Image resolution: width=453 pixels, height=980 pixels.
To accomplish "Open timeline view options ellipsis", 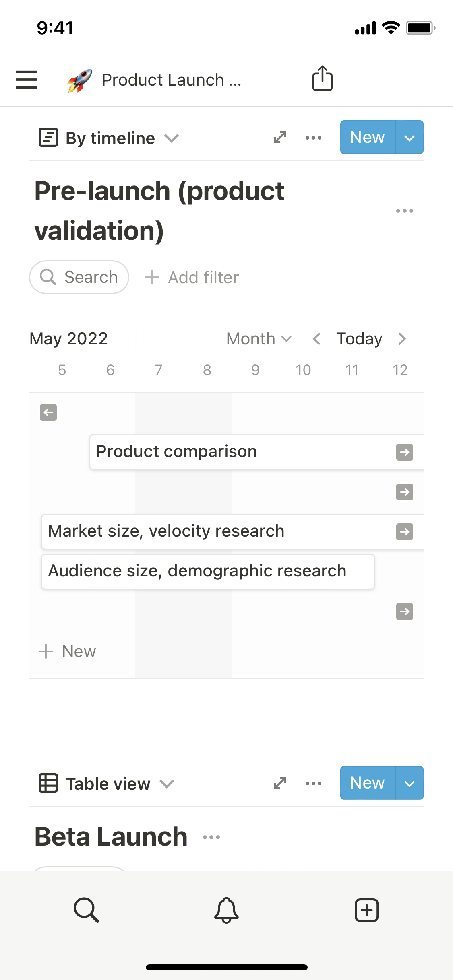I will tap(313, 138).
